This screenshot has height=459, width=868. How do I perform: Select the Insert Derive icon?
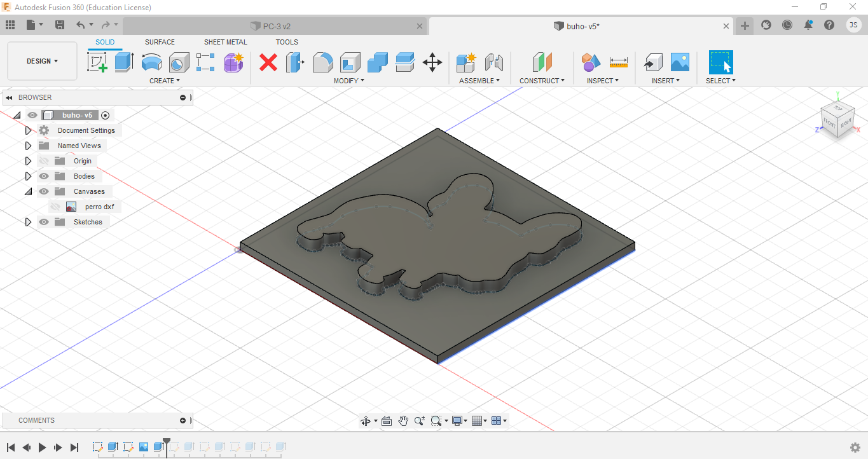[652, 62]
